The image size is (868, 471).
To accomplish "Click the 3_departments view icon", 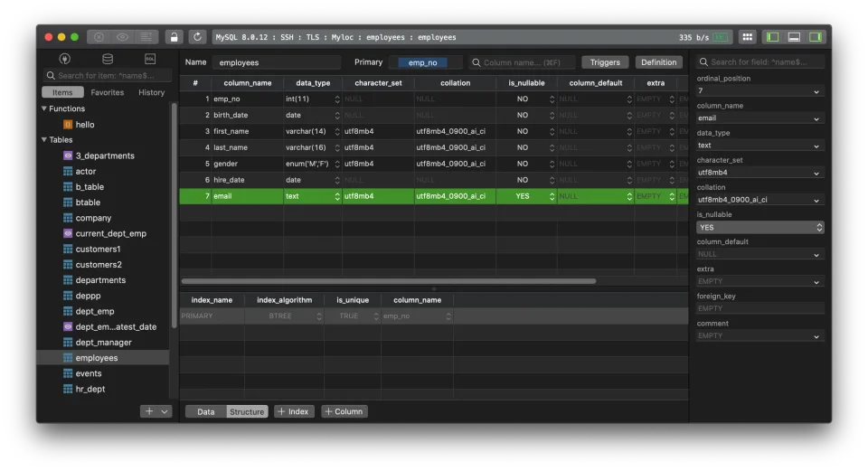I will tap(68, 155).
